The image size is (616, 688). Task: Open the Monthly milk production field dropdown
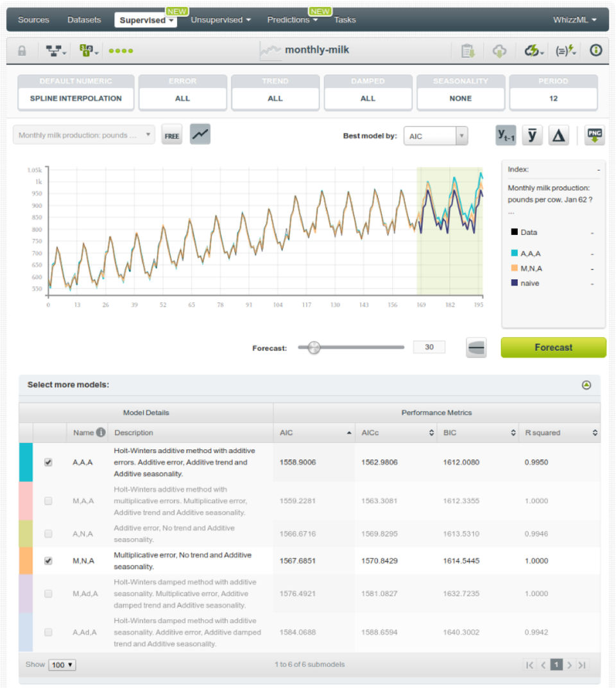84,135
